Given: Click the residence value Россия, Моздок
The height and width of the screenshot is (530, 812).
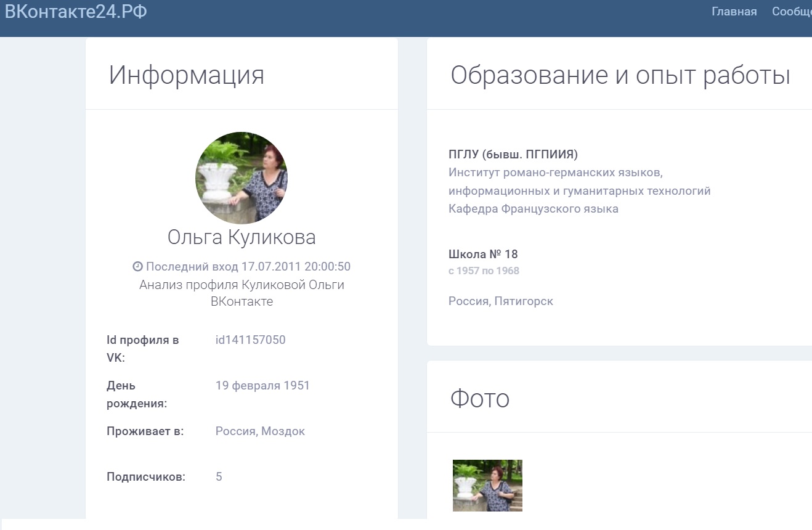Looking at the screenshot, I should tap(260, 431).
